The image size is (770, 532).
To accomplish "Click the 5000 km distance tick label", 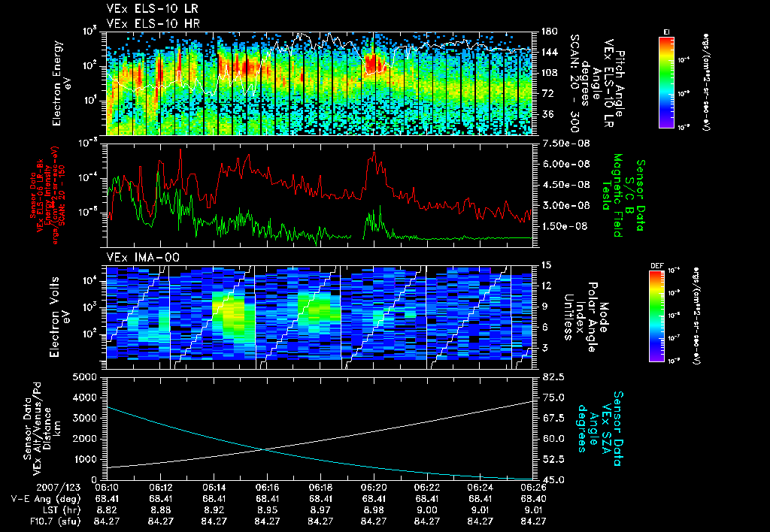I will 85,377.
